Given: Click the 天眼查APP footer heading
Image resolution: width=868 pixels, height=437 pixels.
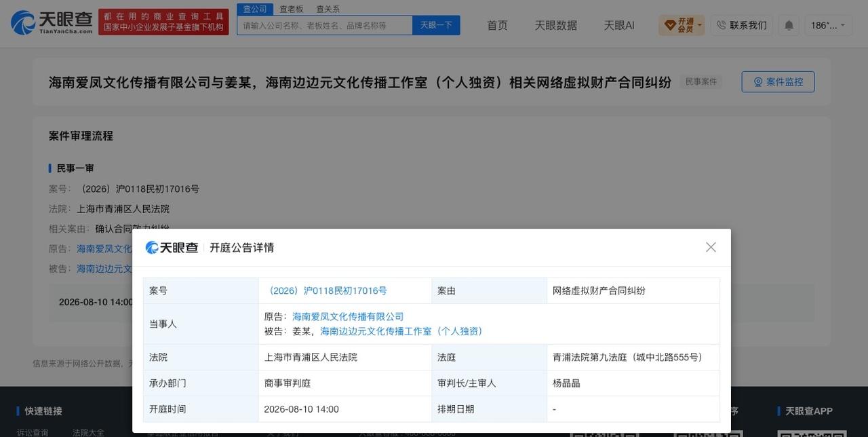Looking at the screenshot, I should pos(809,411).
